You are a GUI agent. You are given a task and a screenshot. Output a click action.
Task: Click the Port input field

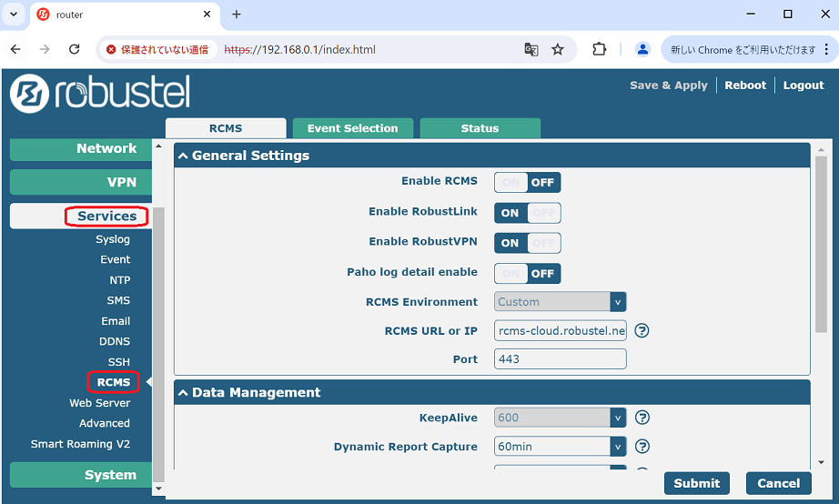[x=561, y=359]
